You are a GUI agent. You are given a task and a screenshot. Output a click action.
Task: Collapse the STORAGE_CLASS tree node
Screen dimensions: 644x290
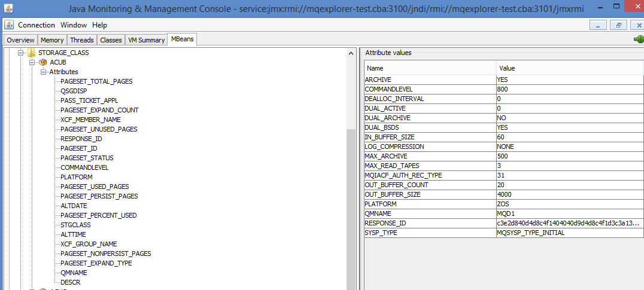(x=21, y=53)
